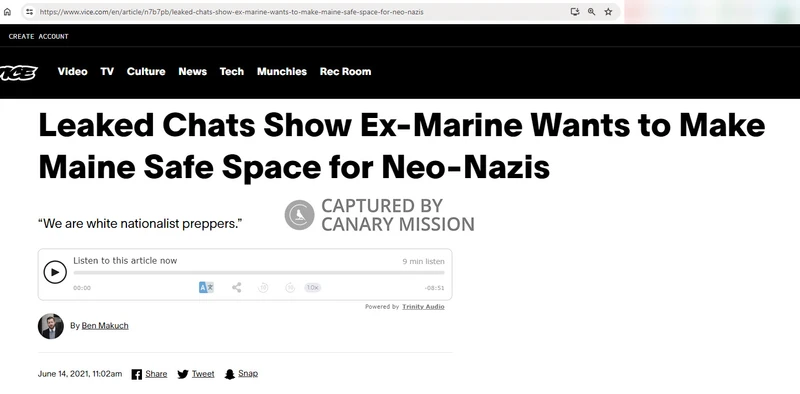The width and height of the screenshot is (800, 394).
Task: Click the zoom magnifier icon in address bar
Action: pos(591,12)
